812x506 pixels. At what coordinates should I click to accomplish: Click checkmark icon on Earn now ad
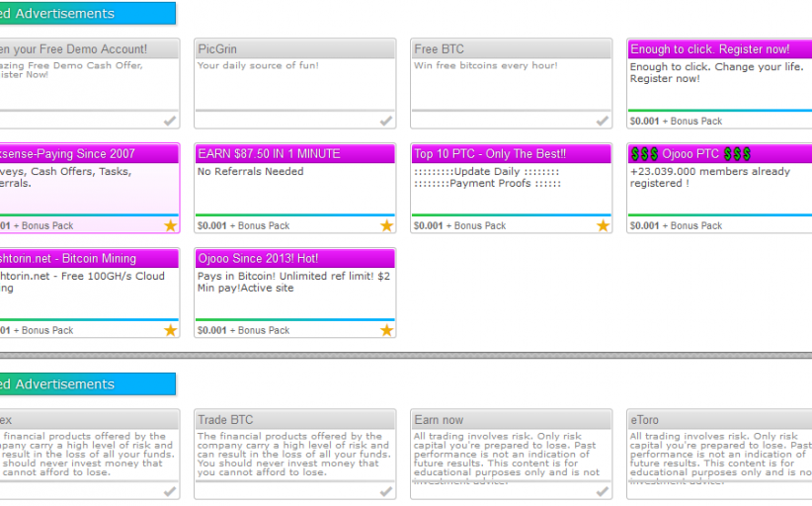[603, 491]
